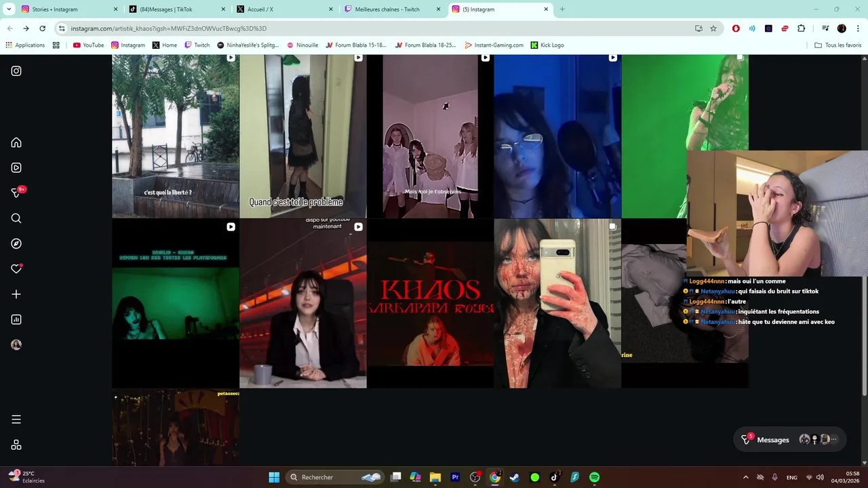868x488 pixels.
Task: Open the red ExpressVPN extension icon
Action: 785,28
